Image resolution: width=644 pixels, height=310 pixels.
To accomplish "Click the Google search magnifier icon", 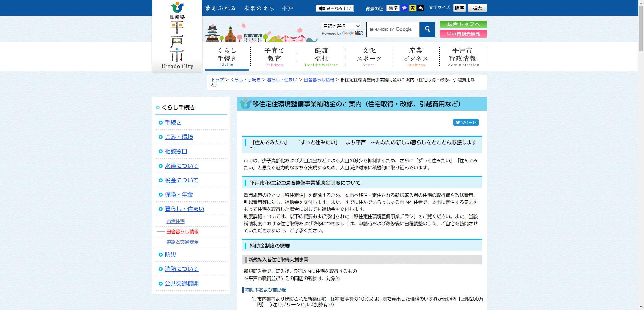I will tap(427, 29).
